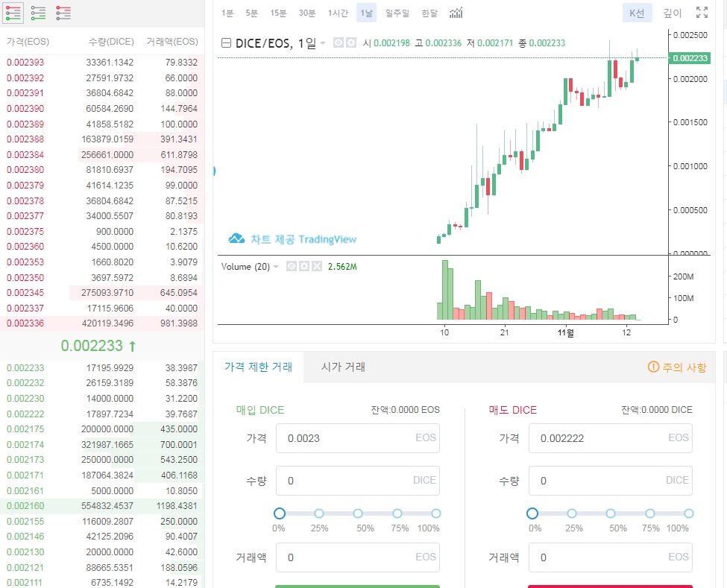Select buy order at price 0.002222

102,414
